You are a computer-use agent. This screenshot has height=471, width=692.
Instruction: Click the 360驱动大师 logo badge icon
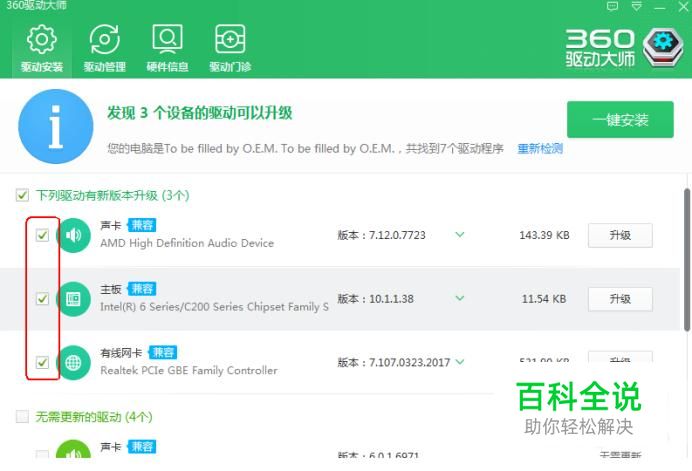[662, 47]
